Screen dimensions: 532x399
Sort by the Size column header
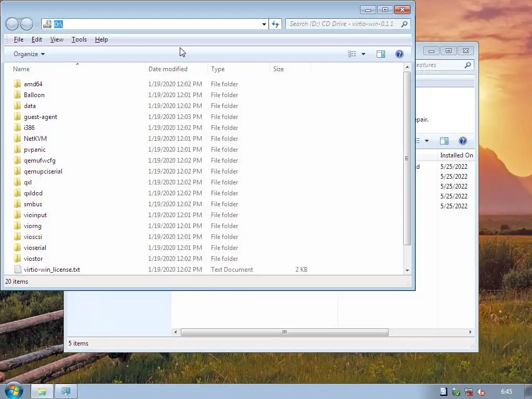[x=290, y=69]
